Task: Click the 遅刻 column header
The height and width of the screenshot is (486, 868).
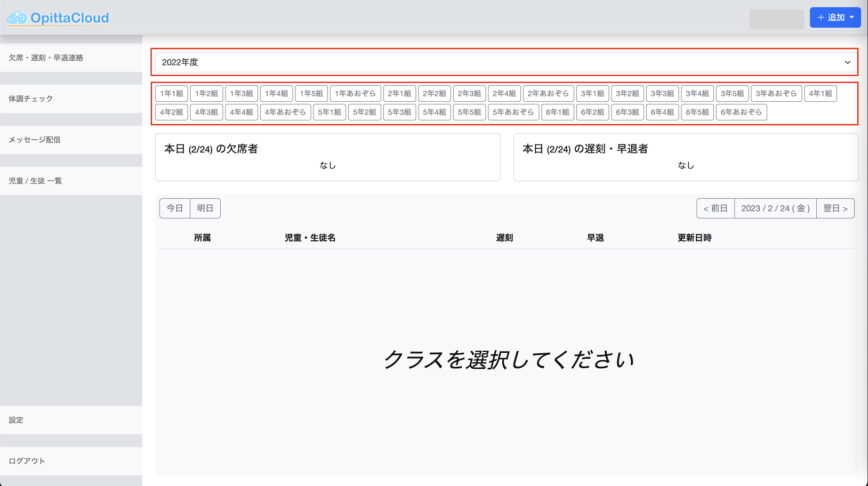Action: coord(504,238)
